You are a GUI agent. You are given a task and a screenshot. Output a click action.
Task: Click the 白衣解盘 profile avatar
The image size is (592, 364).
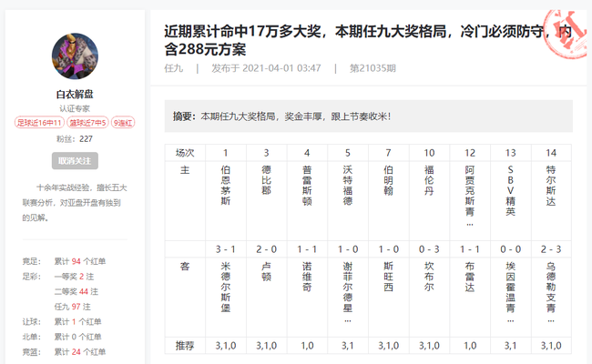click(75, 58)
